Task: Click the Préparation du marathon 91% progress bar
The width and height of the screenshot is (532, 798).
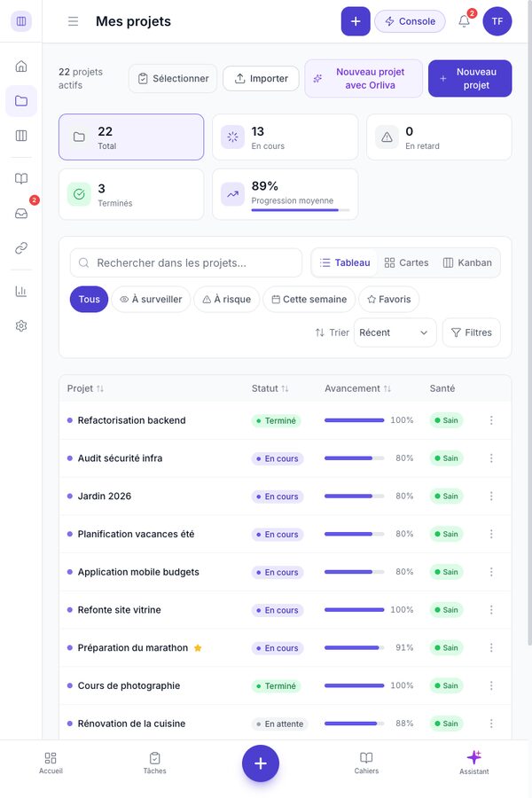Action: pos(355,648)
